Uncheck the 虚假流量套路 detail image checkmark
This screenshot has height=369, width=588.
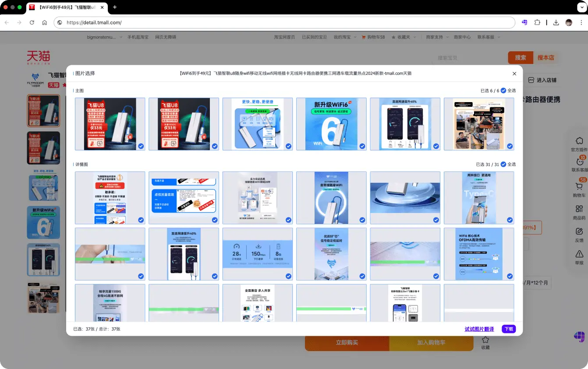coord(215,220)
